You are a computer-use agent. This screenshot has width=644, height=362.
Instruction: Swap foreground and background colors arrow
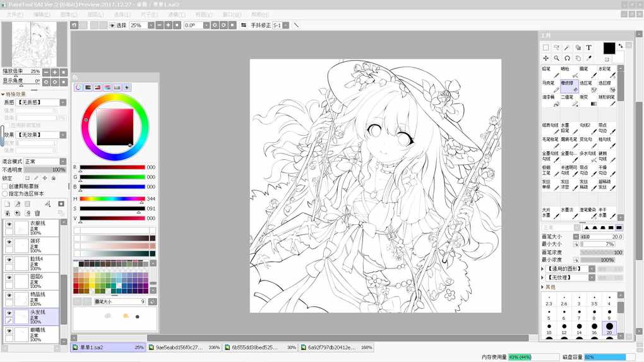click(620, 46)
